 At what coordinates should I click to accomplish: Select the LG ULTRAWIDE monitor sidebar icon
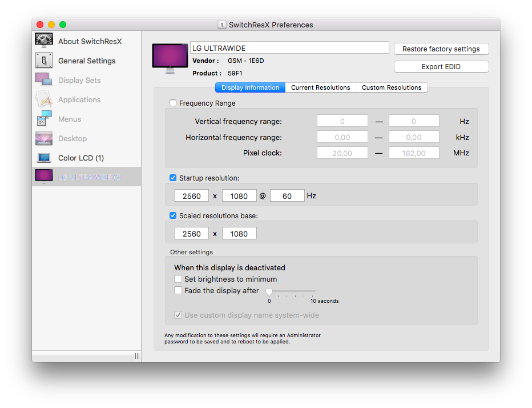[x=44, y=177]
